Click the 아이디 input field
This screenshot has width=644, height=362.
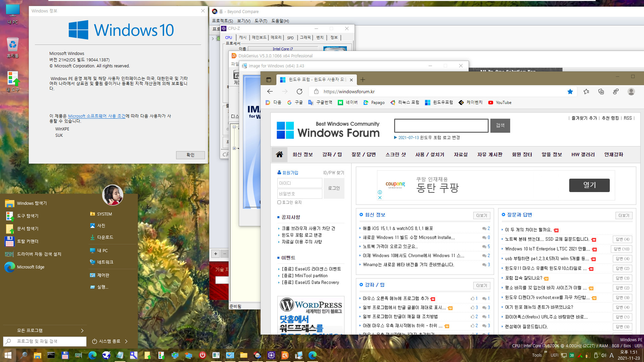[x=300, y=183]
